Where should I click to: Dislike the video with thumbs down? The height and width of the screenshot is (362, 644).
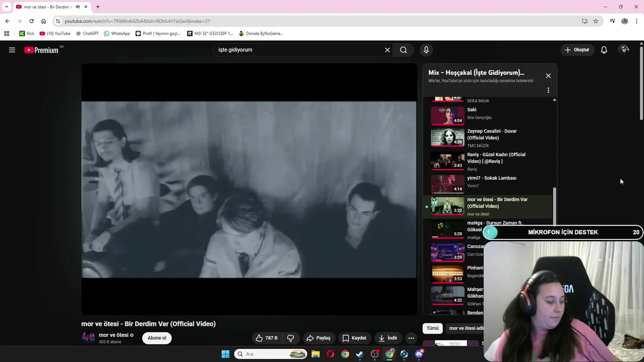tap(290, 338)
